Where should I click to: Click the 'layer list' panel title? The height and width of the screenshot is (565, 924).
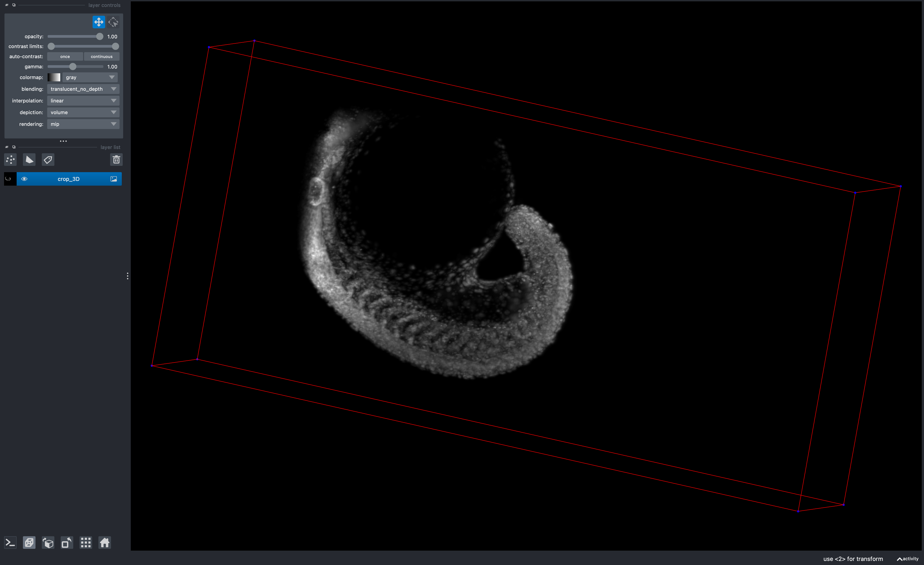(x=110, y=147)
